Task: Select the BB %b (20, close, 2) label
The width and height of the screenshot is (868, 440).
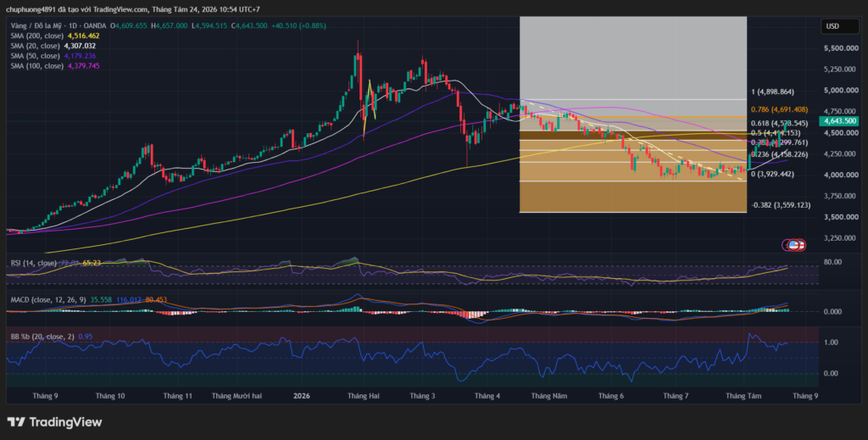Action: click(x=42, y=336)
